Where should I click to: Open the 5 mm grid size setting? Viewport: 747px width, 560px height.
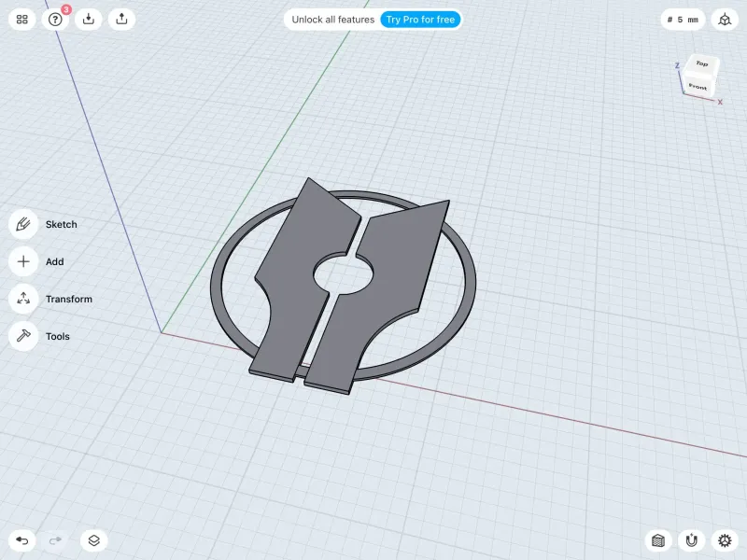point(683,20)
